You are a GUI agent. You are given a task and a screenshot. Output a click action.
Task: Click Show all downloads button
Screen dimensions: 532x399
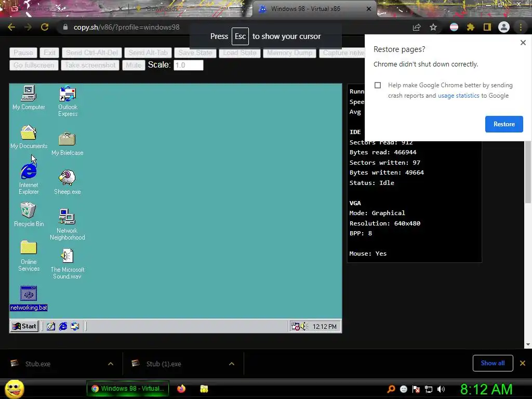(x=493, y=363)
